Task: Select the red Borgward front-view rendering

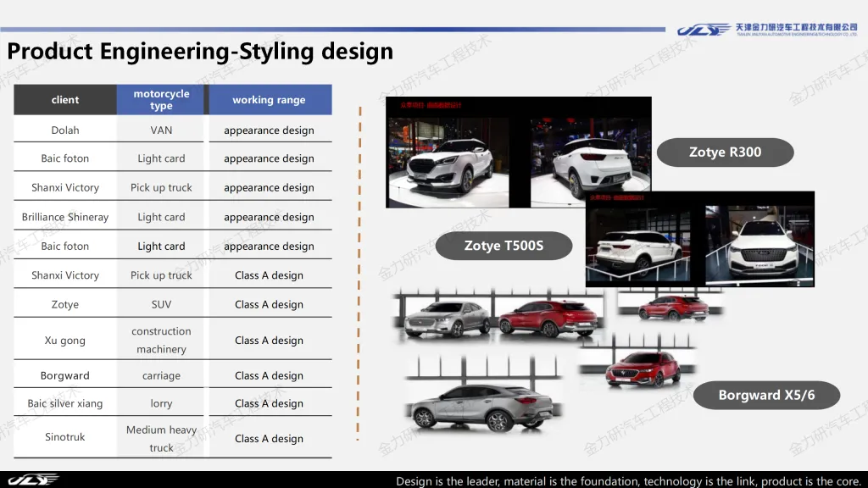Action: click(x=642, y=370)
